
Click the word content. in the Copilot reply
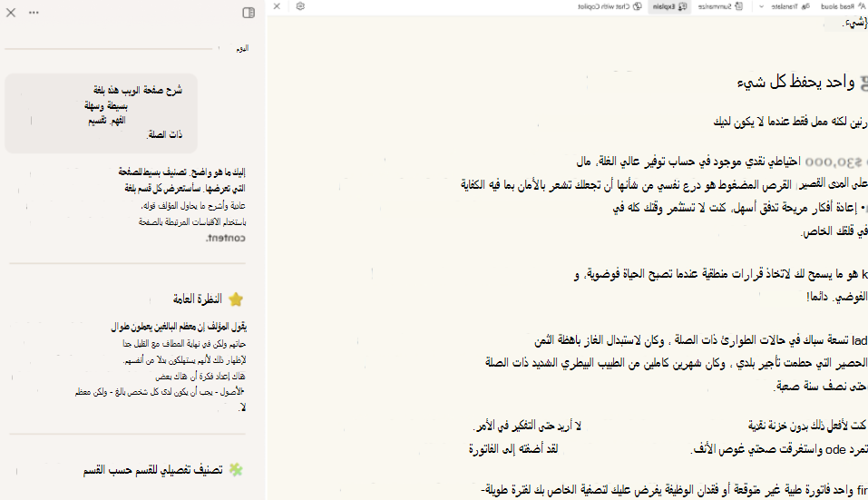click(225, 238)
